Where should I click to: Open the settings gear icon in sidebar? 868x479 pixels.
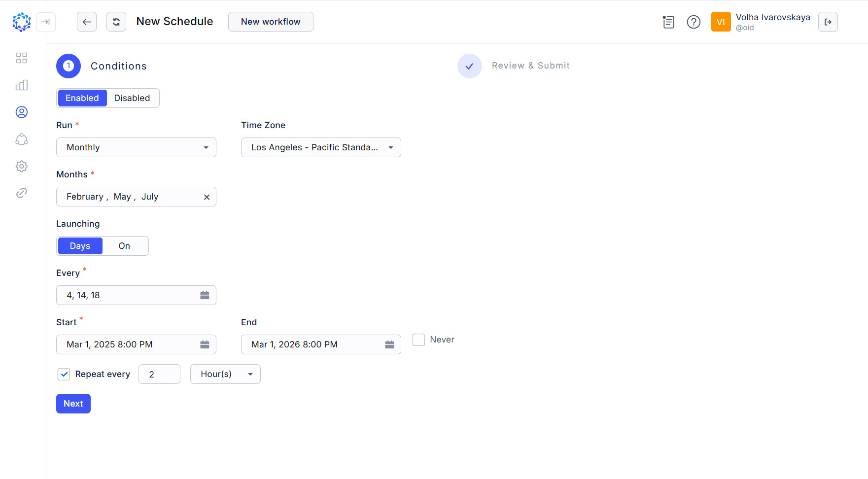pyautogui.click(x=22, y=166)
